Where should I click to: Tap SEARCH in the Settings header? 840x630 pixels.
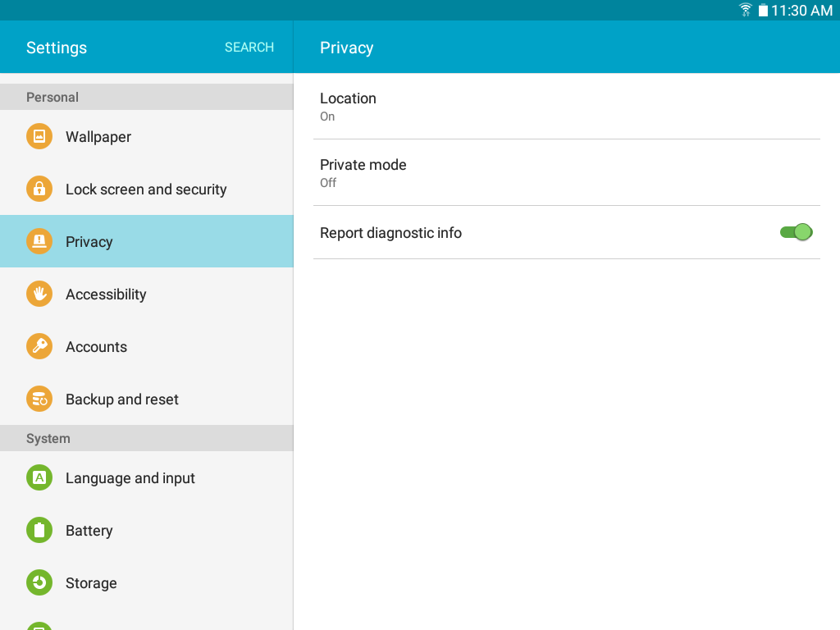click(x=249, y=47)
